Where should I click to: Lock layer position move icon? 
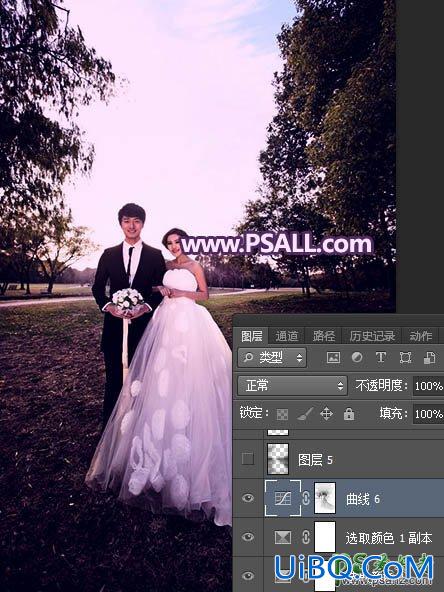(x=327, y=414)
